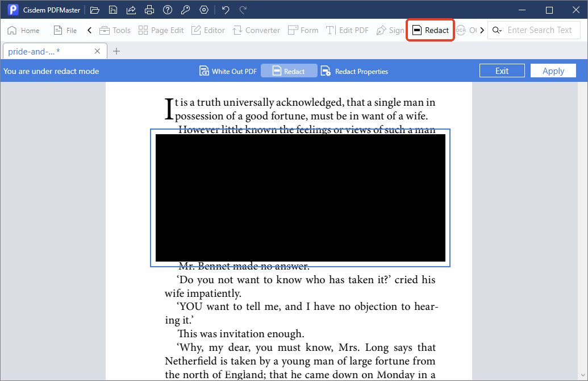Screen dimensions: 588x381
Task: Exit redact mode
Action: [502, 71]
